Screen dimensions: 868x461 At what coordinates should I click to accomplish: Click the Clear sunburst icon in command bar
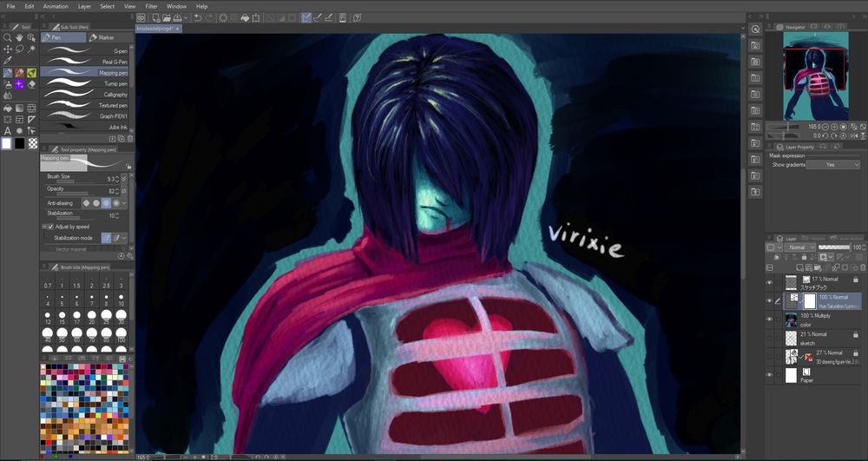coord(223,18)
